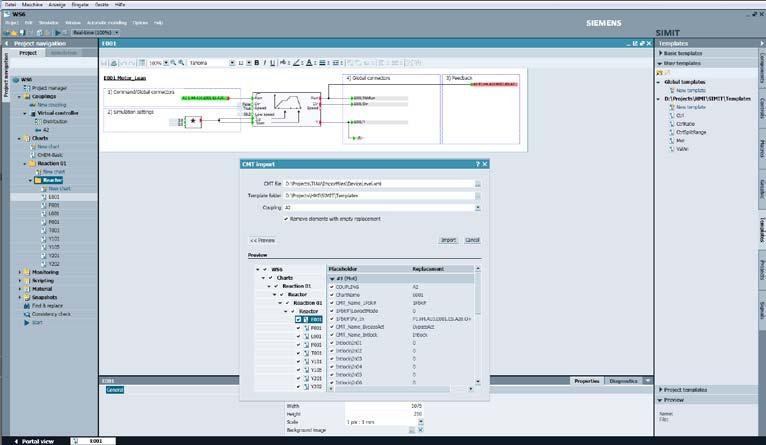This screenshot has width=766, height=445.
Task: Select Project manager in navigation tree
Action: click(49, 88)
